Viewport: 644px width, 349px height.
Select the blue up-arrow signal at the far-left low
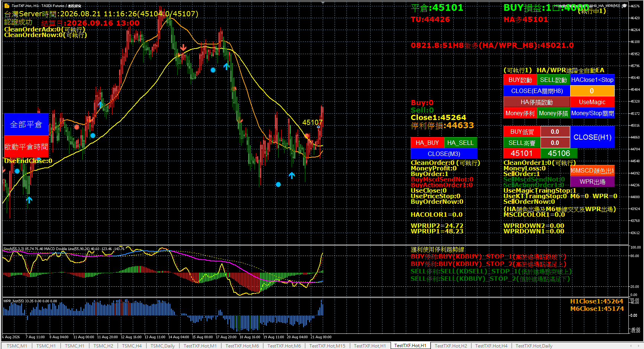pos(29,200)
